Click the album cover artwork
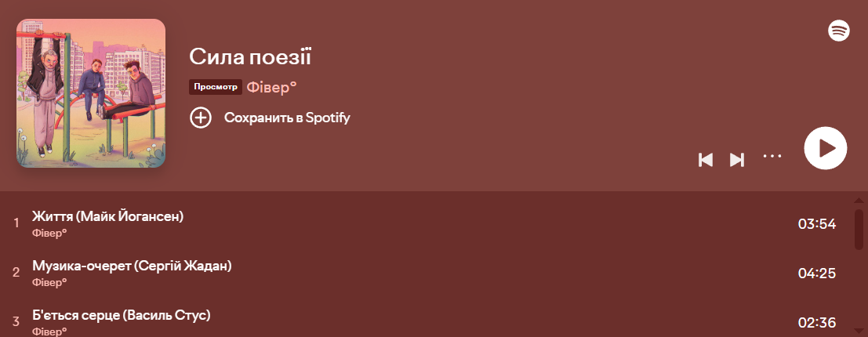This screenshot has height=337, width=868. point(91,93)
